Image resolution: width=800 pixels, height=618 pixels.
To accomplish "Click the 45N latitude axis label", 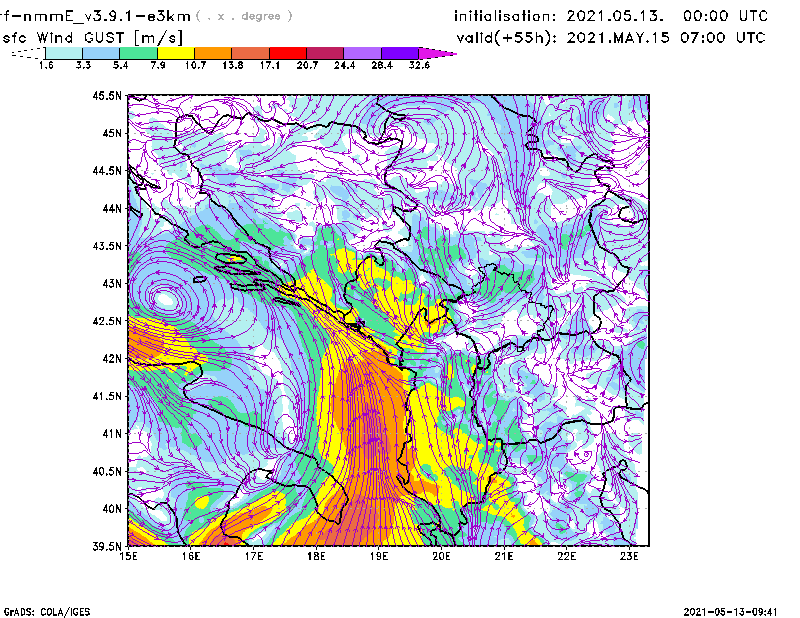I will (x=112, y=133).
